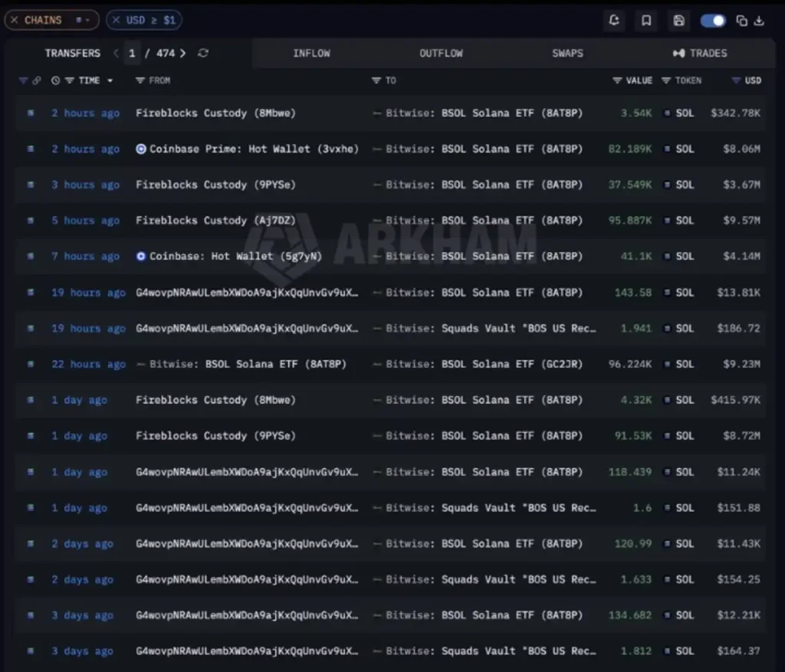Viewport: 785px width, 672px height.
Task: Click the Coinbase logo in 5g7yN row
Action: (x=141, y=256)
